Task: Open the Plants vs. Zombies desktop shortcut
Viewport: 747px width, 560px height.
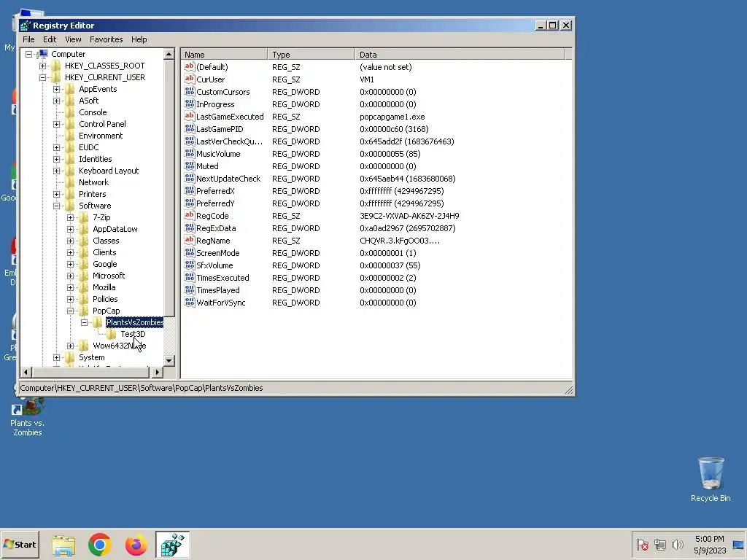Action: (27, 418)
